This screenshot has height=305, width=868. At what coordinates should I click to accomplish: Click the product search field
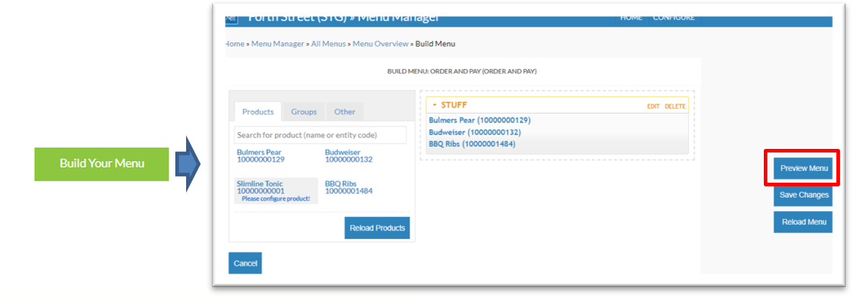(320, 135)
